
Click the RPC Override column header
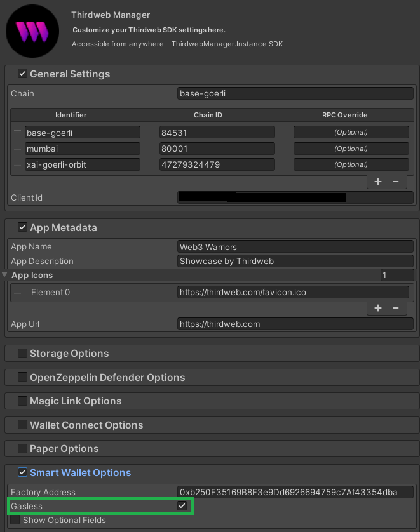click(344, 115)
